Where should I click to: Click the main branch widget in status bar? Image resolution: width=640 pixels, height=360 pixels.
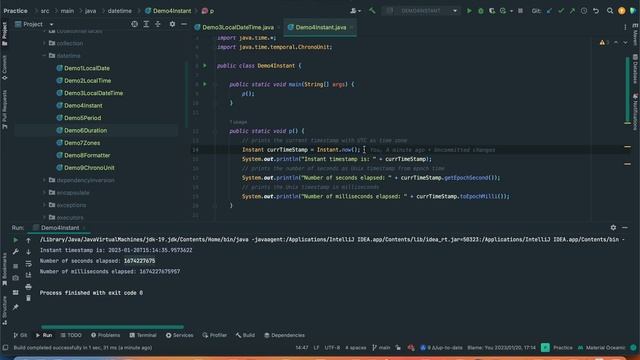click(x=381, y=347)
